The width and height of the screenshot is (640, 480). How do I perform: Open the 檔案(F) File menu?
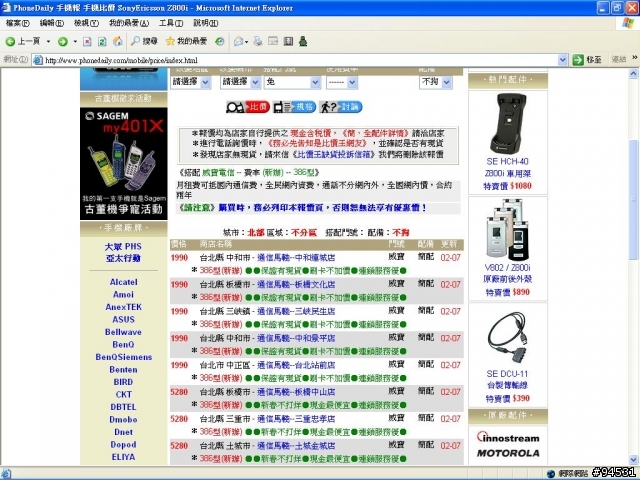pyautogui.click(x=18, y=23)
